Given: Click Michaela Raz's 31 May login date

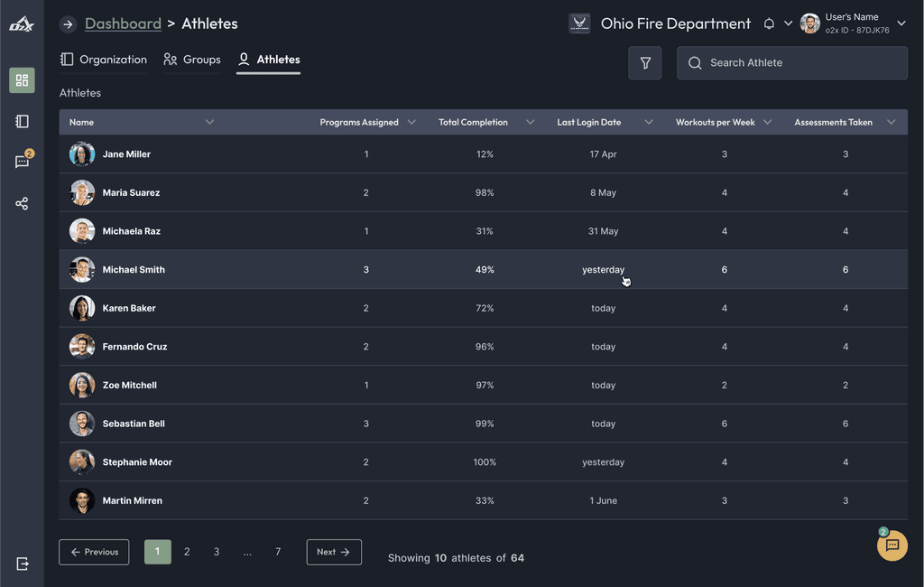Looking at the screenshot, I should point(603,231).
